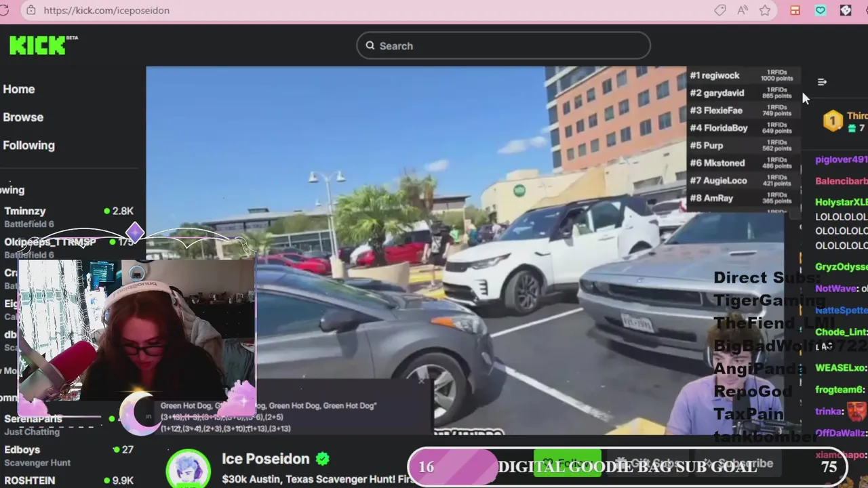868x488 pixels.
Task: Click the gift icon under top gifter
Action: click(851, 128)
